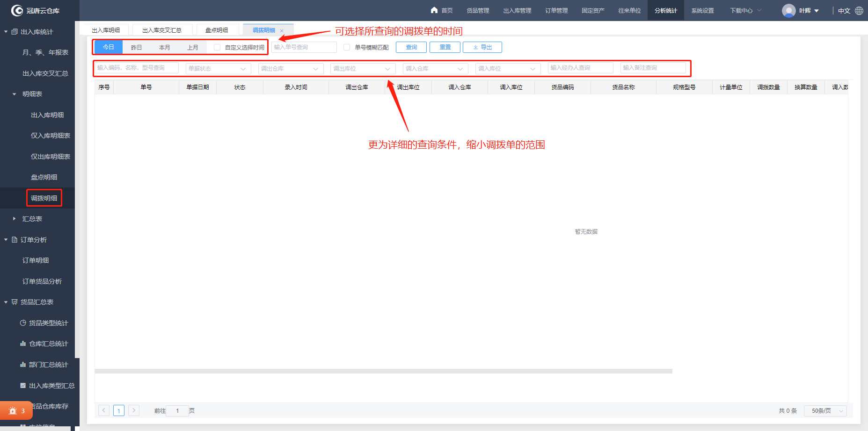Screen dimensions: 868x431
Task: Click the 录入时间 column header
Action: 296,87
